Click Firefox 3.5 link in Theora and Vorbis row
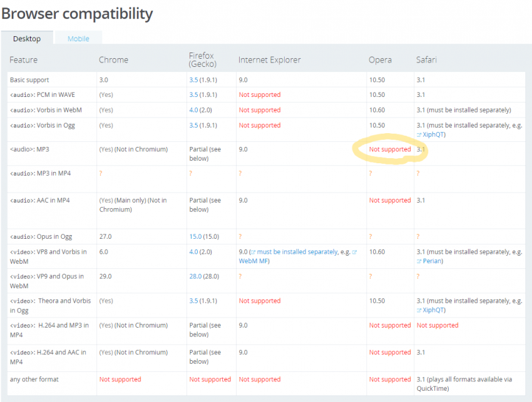This screenshot has height=402, width=532. point(193,301)
